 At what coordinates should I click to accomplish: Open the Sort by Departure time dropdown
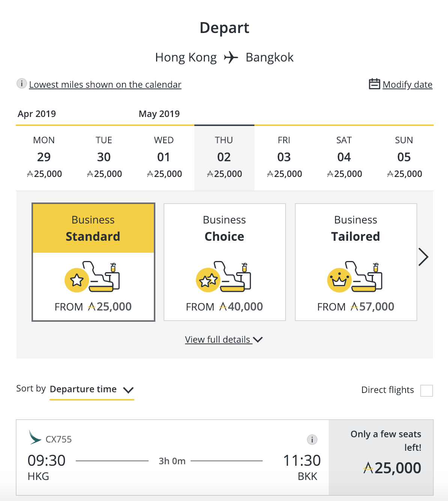tap(92, 390)
